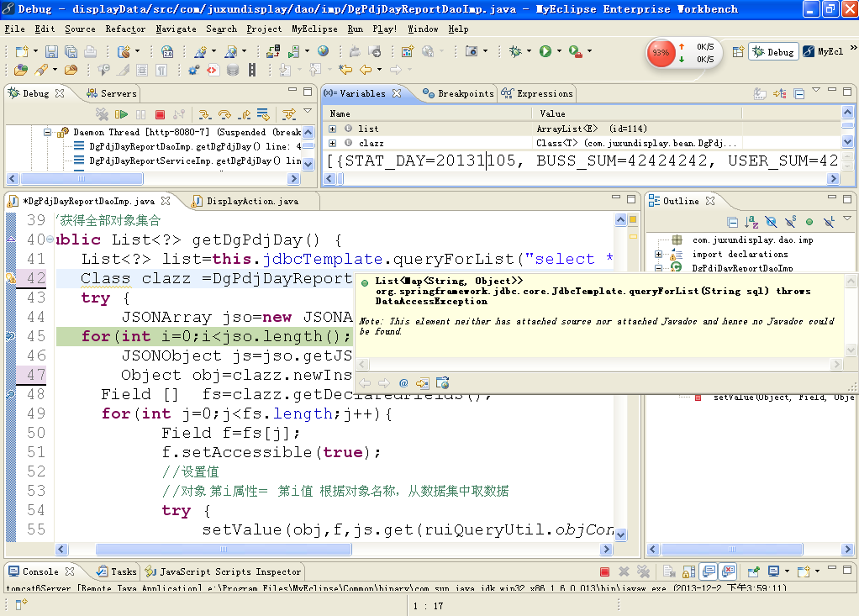Expand 'import declarations' in the Outline
Screen dimensions: 859x616
(x=659, y=254)
